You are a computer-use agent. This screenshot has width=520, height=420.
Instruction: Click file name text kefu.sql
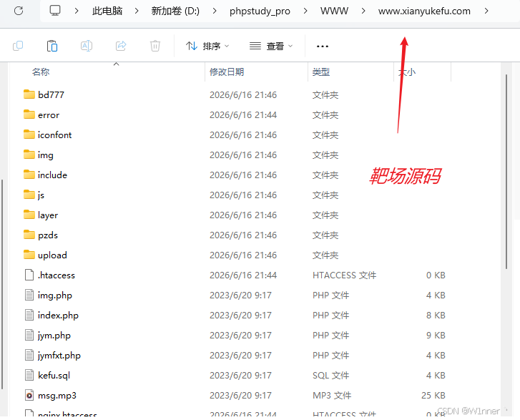click(54, 375)
